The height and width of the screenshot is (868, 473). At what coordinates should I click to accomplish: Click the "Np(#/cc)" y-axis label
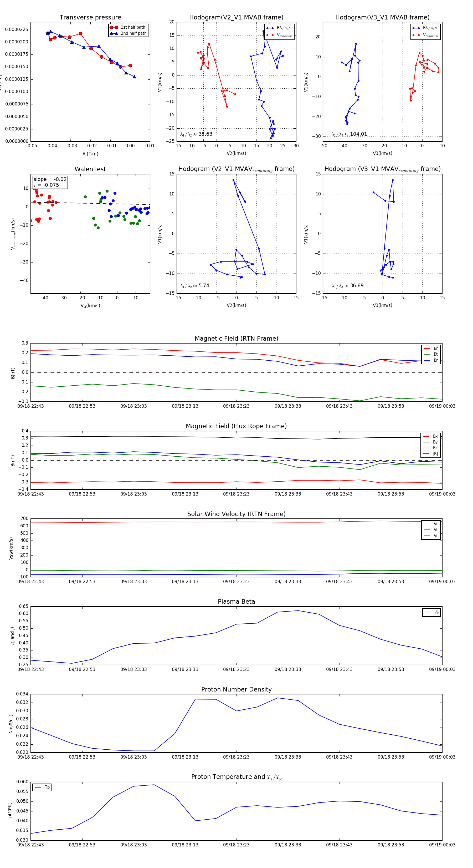click(x=11, y=724)
